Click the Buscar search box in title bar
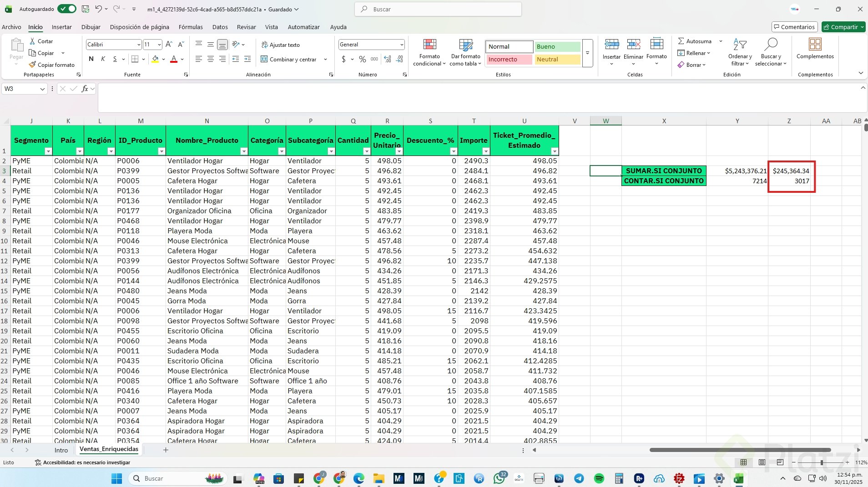This screenshot has width=868, height=487. coord(438,9)
